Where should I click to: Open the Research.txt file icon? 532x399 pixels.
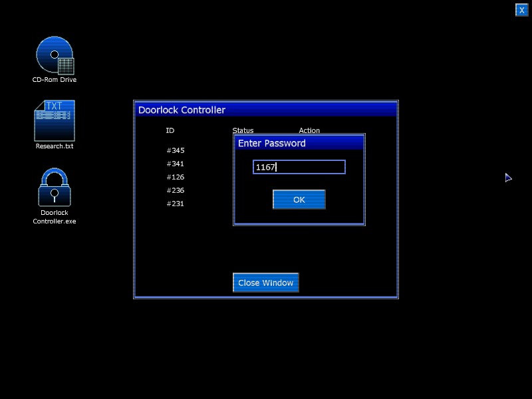pos(55,120)
